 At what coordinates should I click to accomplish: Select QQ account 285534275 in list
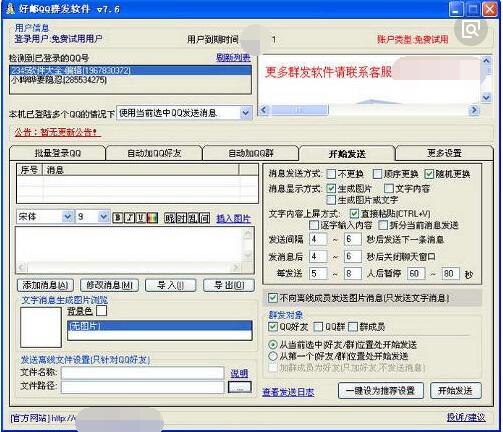click(131, 80)
